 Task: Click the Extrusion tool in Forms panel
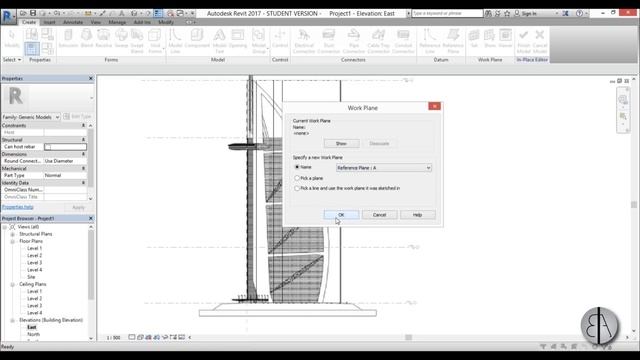tap(68, 39)
